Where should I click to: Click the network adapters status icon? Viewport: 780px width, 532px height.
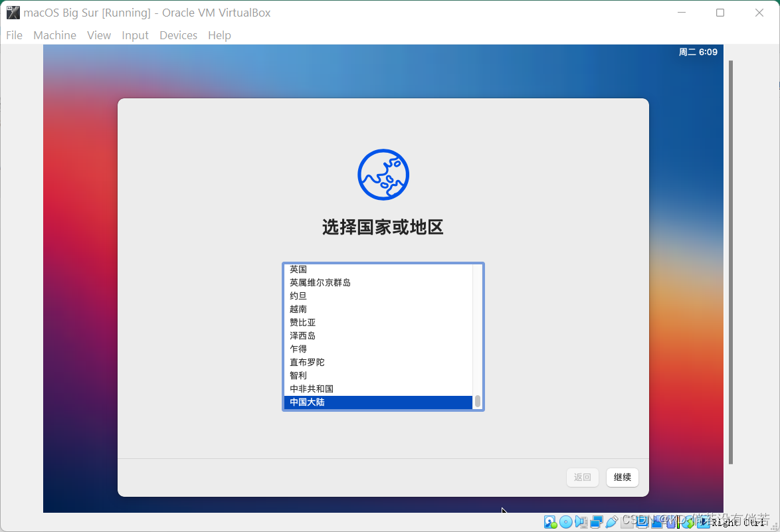point(597,521)
